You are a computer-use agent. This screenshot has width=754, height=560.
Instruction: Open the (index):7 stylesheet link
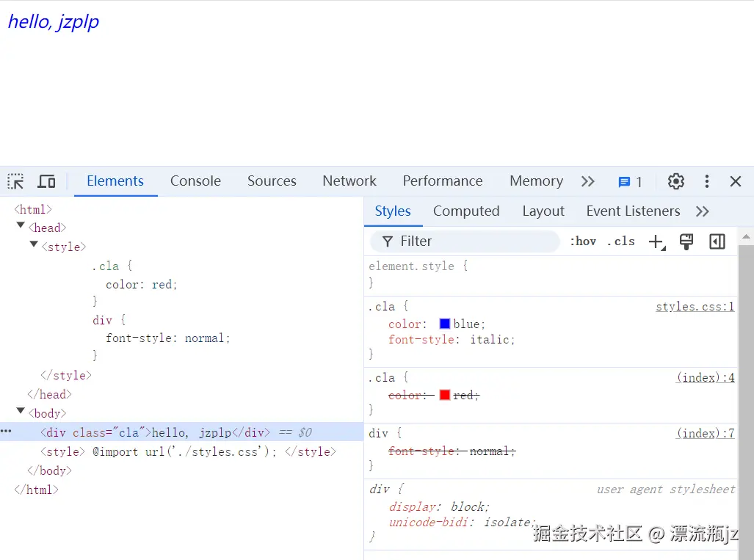click(705, 433)
